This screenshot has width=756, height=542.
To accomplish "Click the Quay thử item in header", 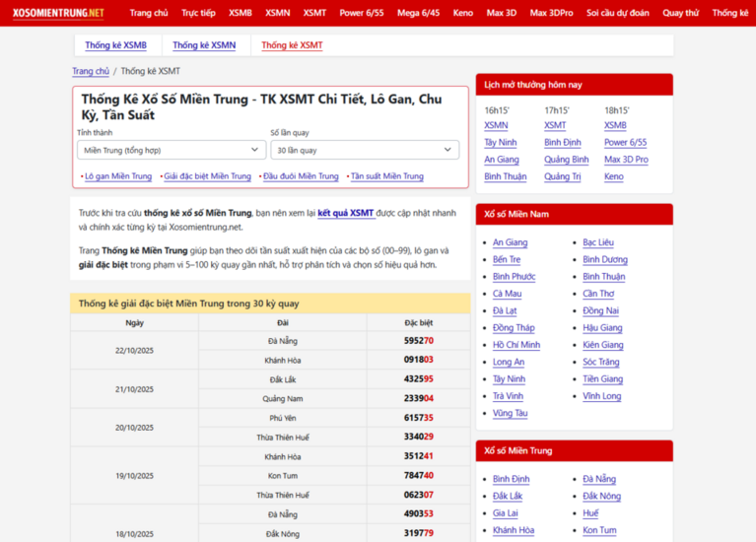I will tap(680, 13).
